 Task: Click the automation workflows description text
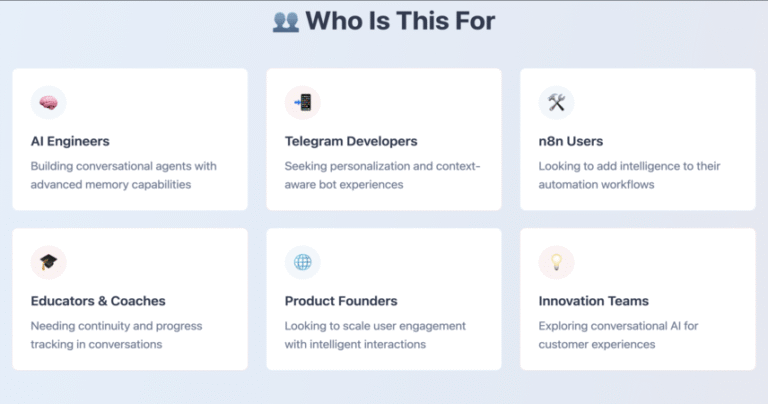point(629,175)
